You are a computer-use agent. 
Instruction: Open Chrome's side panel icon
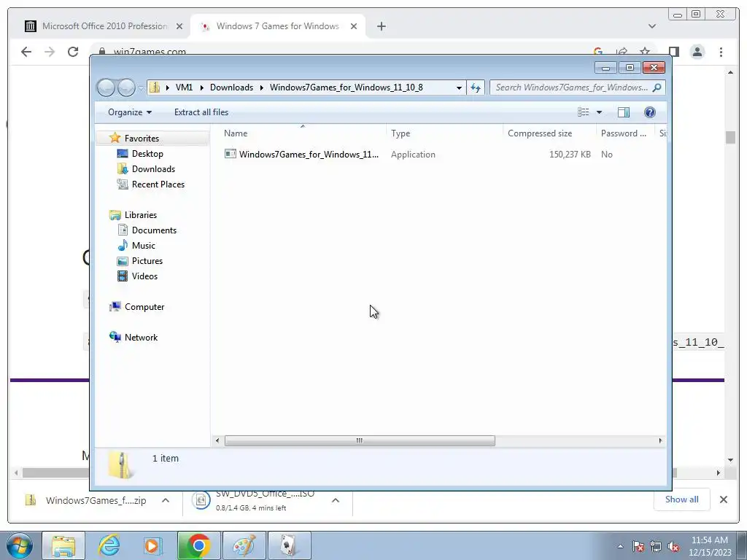(673, 52)
